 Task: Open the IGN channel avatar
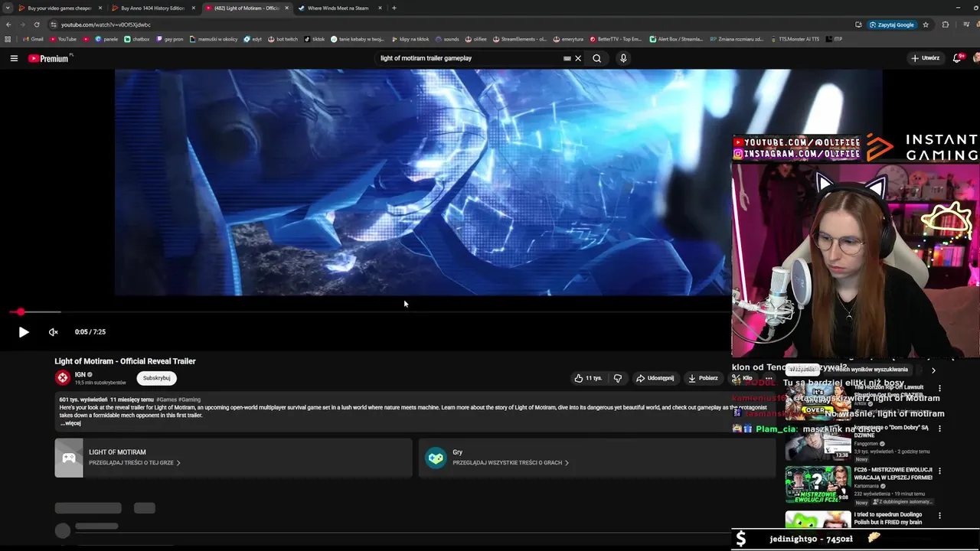tap(63, 377)
